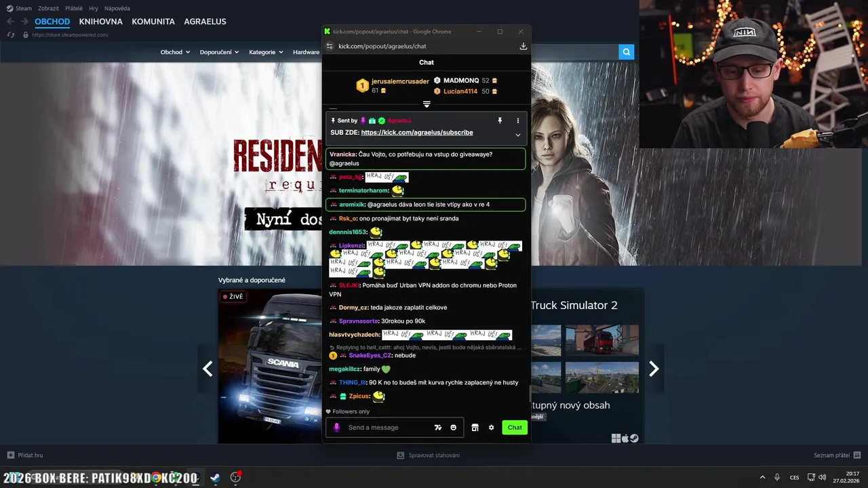The height and width of the screenshot is (488, 868).
Task: Collapse the top gifters leaderboard handle
Action: (x=427, y=104)
